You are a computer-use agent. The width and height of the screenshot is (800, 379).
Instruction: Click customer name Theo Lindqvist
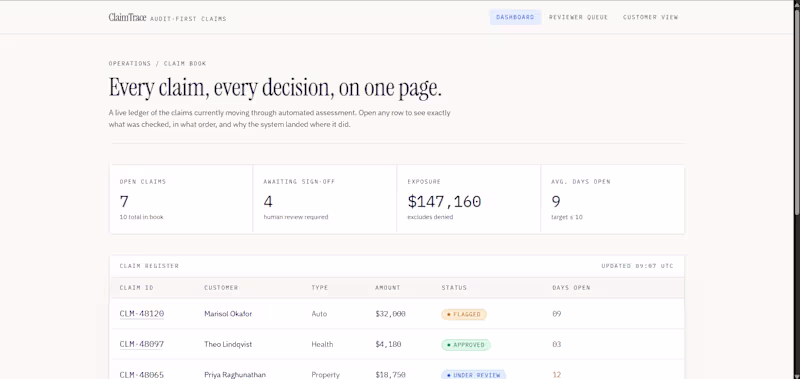228,344
